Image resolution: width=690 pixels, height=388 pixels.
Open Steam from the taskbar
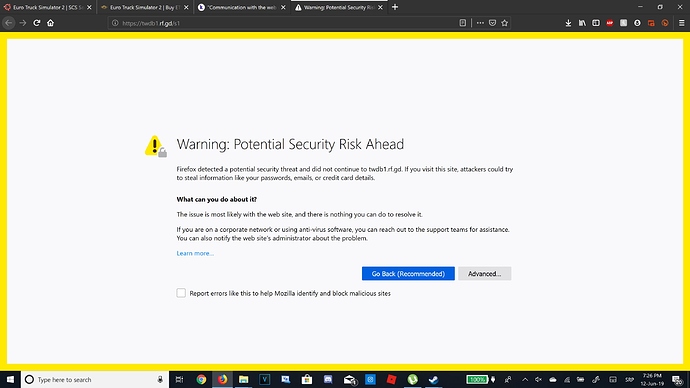[433, 379]
